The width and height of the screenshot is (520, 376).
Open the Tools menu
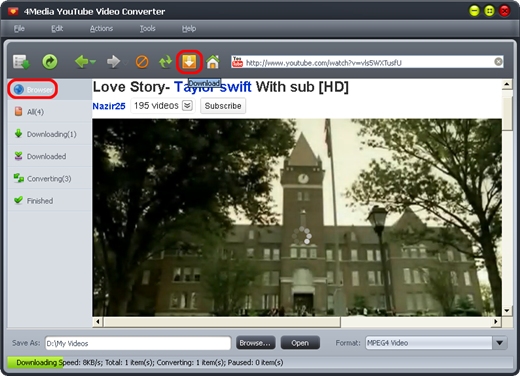pos(147,29)
